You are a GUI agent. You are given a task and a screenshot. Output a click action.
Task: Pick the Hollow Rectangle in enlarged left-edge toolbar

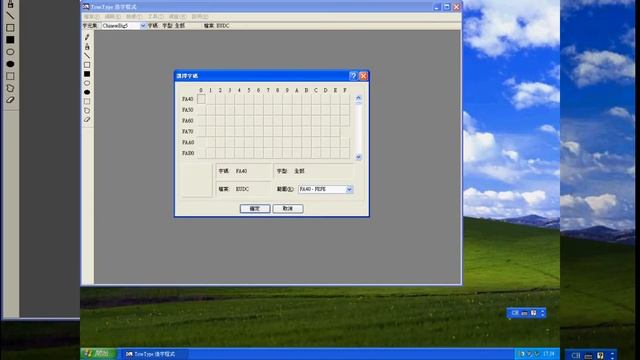10,28
